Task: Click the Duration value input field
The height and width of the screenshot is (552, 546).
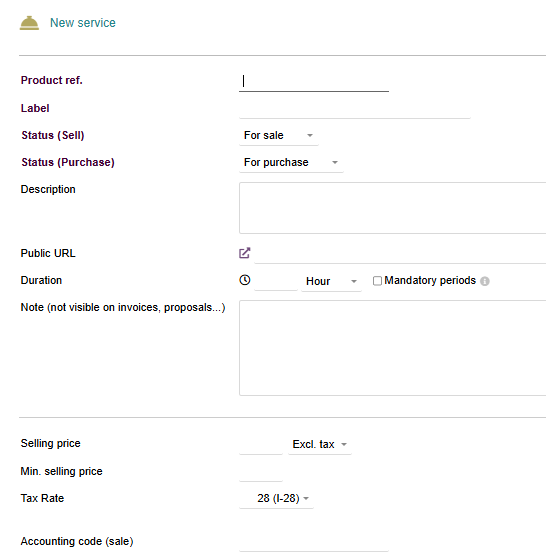Action: pyautogui.click(x=276, y=281)
